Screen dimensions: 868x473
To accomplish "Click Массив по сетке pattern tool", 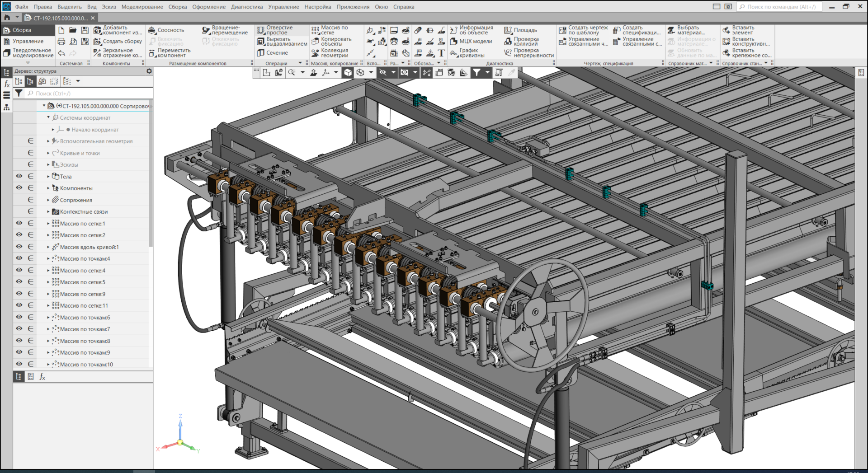I will click(315, 30).
